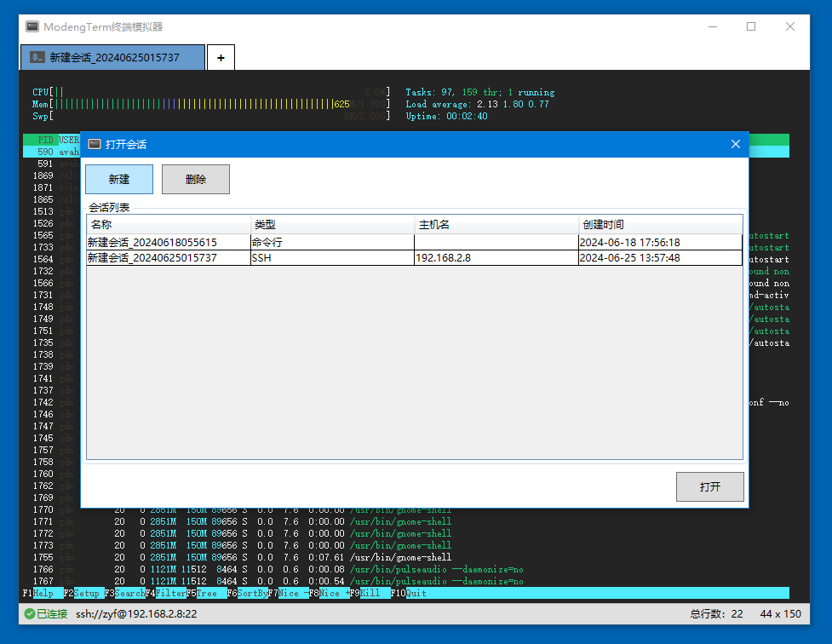Select session 新建会话_20240618055615 row
Screen dimensions: 832x644
tap(152, 243)
